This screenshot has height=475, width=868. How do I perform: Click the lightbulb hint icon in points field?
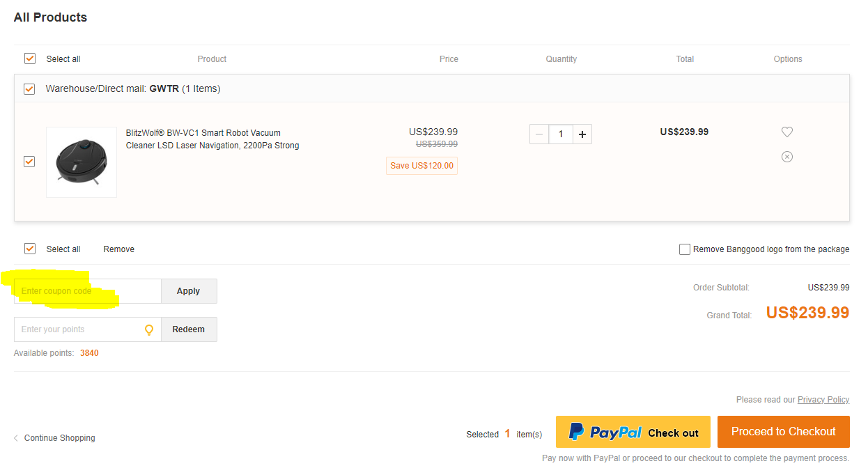(x=148, y=329)
